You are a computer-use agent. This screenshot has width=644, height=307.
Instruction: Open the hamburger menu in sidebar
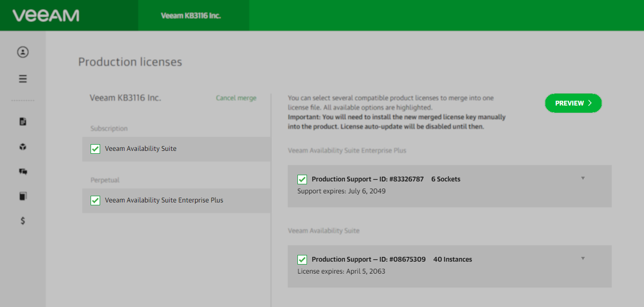23,79
